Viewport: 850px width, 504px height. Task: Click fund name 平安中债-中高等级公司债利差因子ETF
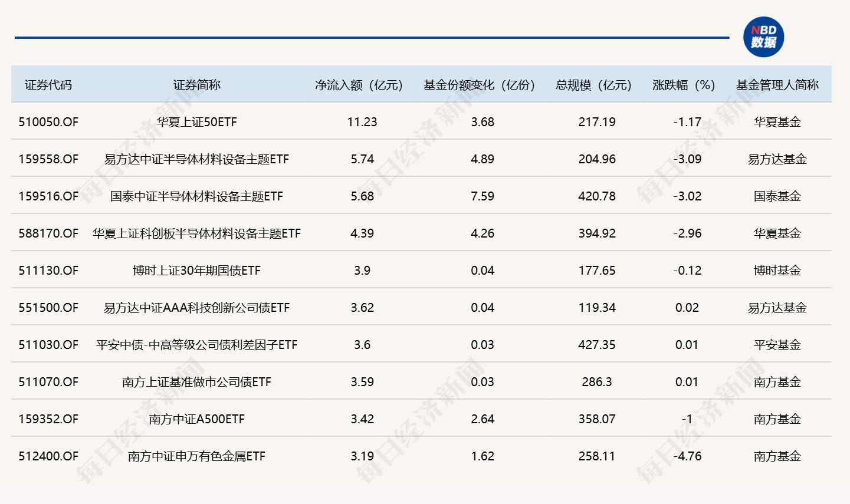[x=197, y=345]
